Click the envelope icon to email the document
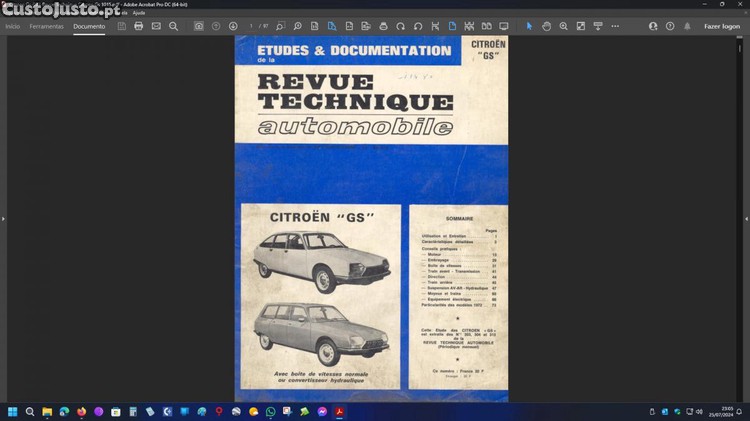 tap(156, 26)
